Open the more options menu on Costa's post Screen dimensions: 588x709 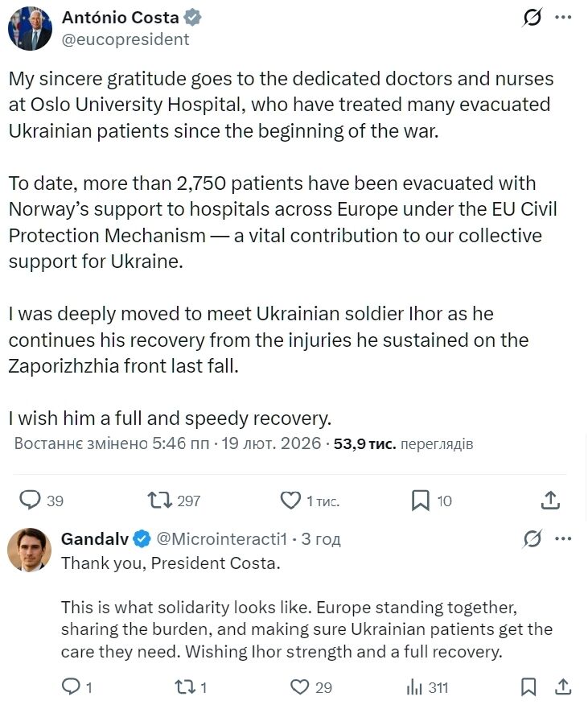point(562,18)
